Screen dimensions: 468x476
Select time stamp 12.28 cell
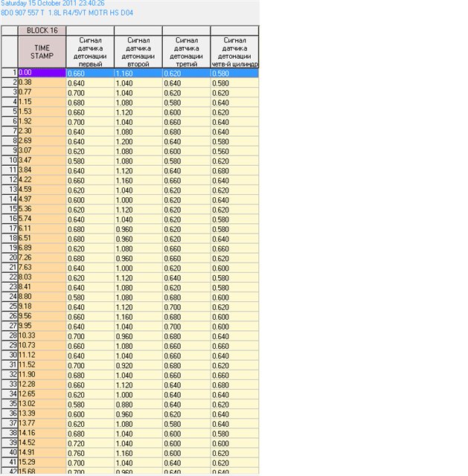pyautogui.click(x=42, y=385)
